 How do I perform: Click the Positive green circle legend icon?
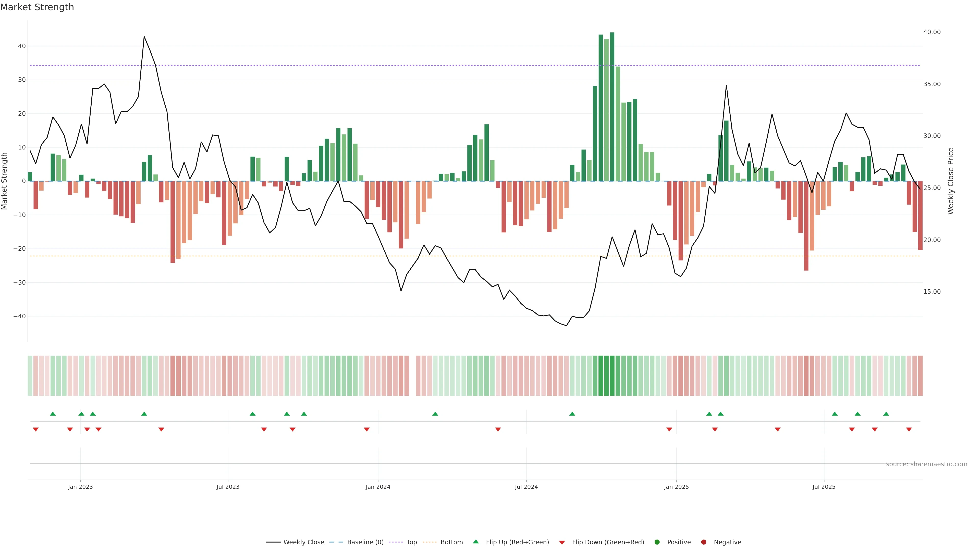pos(657,542)
